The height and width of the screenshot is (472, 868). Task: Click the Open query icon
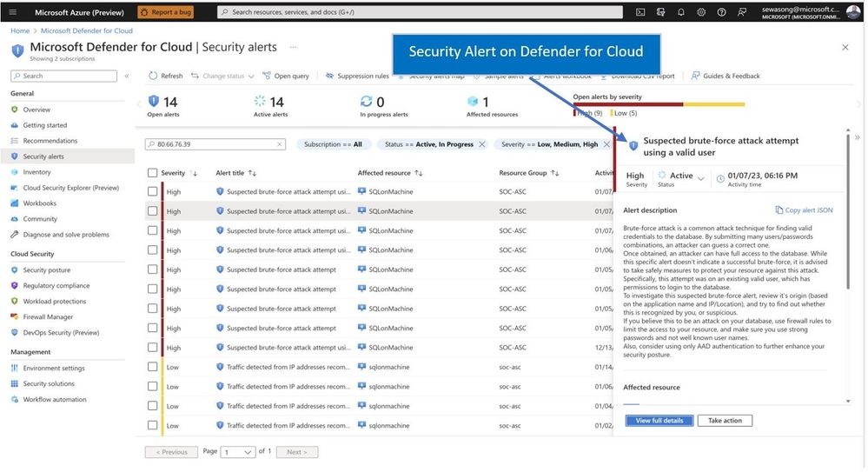point(267,76)
